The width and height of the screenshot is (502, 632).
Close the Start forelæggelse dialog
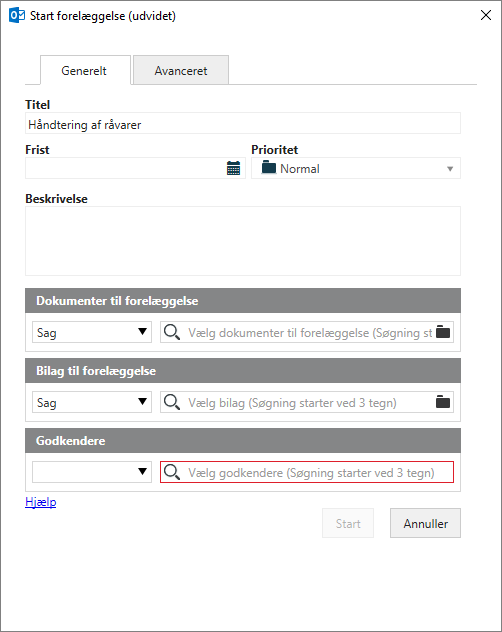(485, 15)
